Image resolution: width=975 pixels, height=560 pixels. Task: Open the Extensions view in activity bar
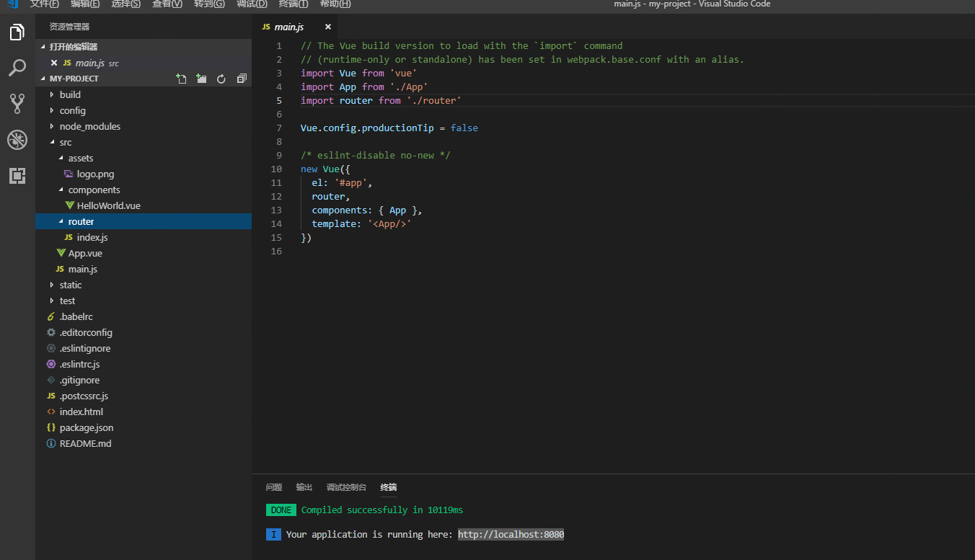(17, 175)
